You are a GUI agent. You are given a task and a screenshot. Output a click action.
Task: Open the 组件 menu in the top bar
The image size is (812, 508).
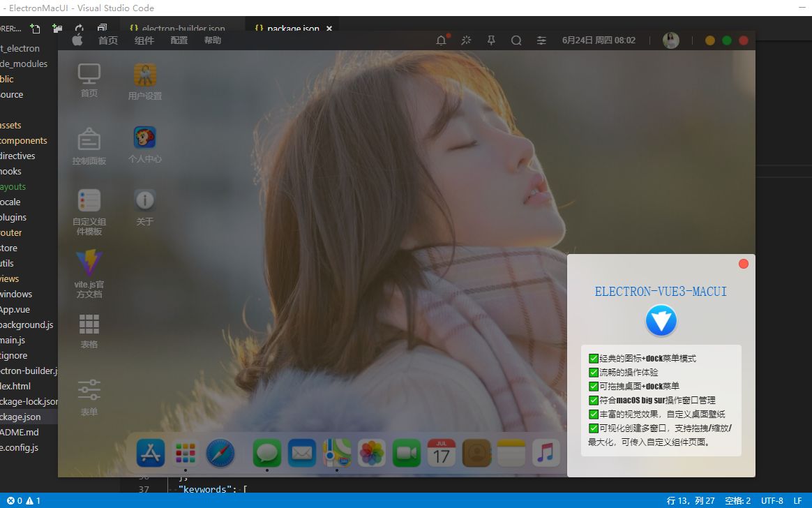tap(144, 40)
